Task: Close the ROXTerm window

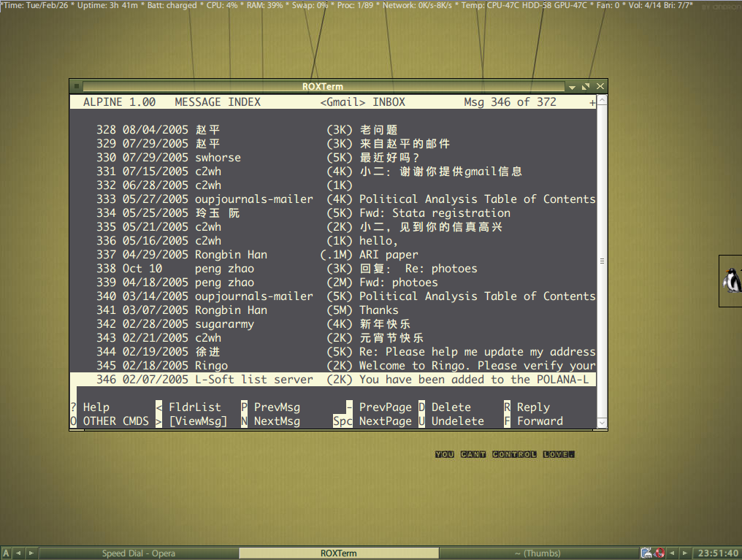Action: [600, 86]
